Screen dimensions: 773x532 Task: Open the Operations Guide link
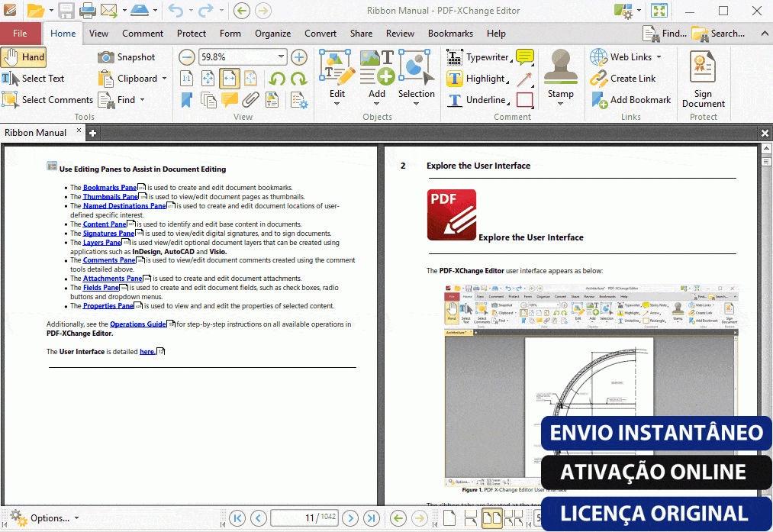click(x=138, y=324)
